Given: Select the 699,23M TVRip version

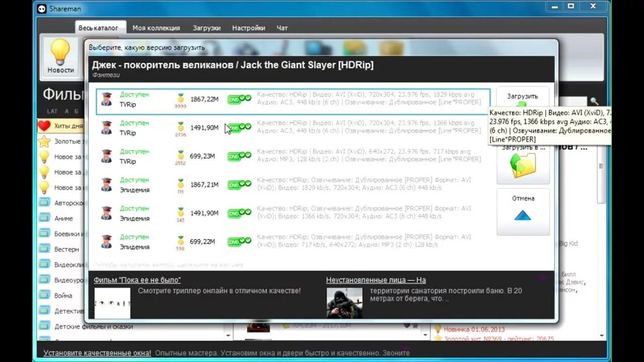Looking at the screenshot, I should point(293,156).
